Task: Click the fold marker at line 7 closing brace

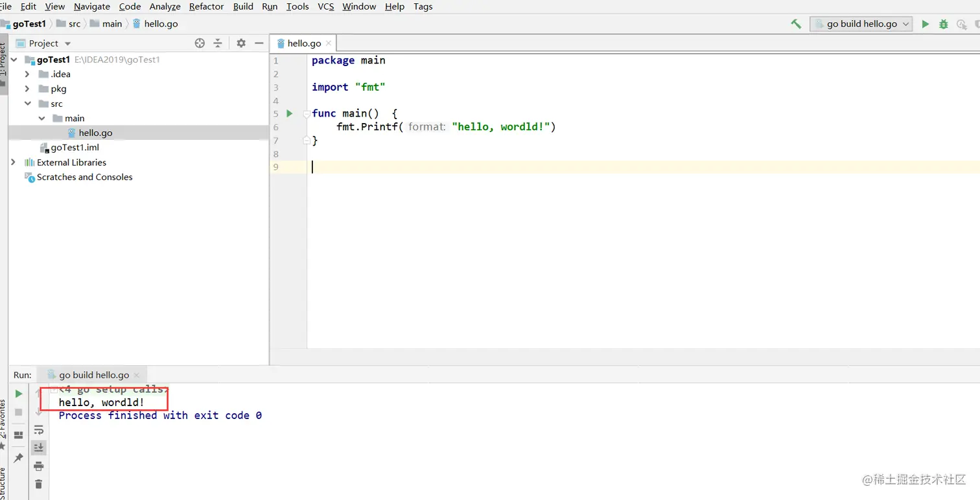Action: pyautogui.click(x=306, y=141)
